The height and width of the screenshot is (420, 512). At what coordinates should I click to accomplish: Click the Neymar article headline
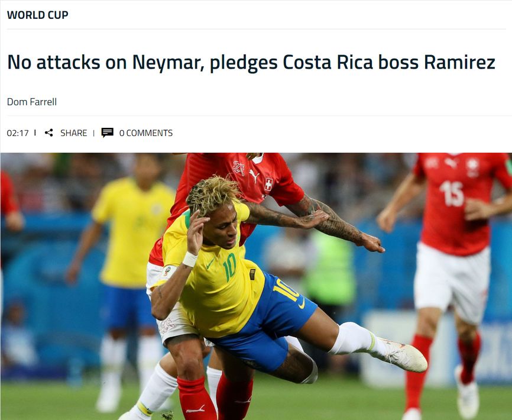click(x=251, y=62)
